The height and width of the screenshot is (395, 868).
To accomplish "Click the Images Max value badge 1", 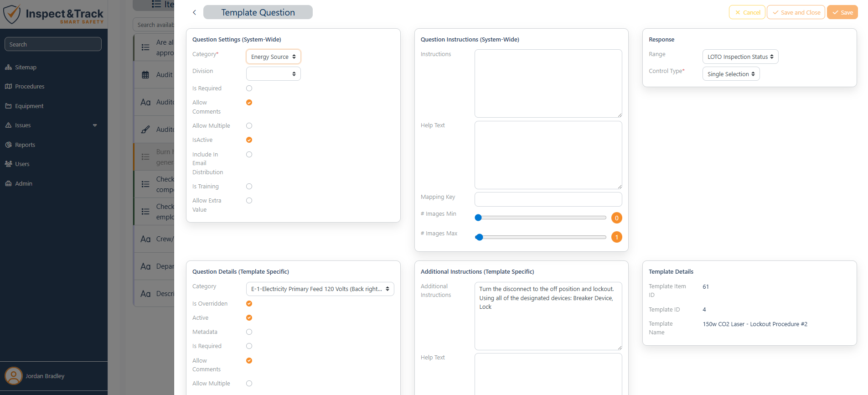I will 616,237.
